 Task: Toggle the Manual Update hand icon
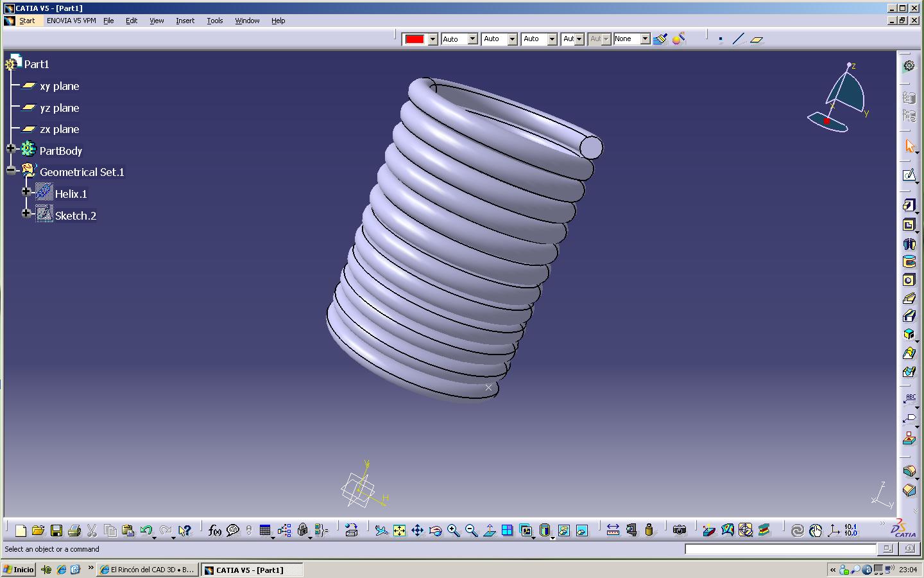point(816,530)
